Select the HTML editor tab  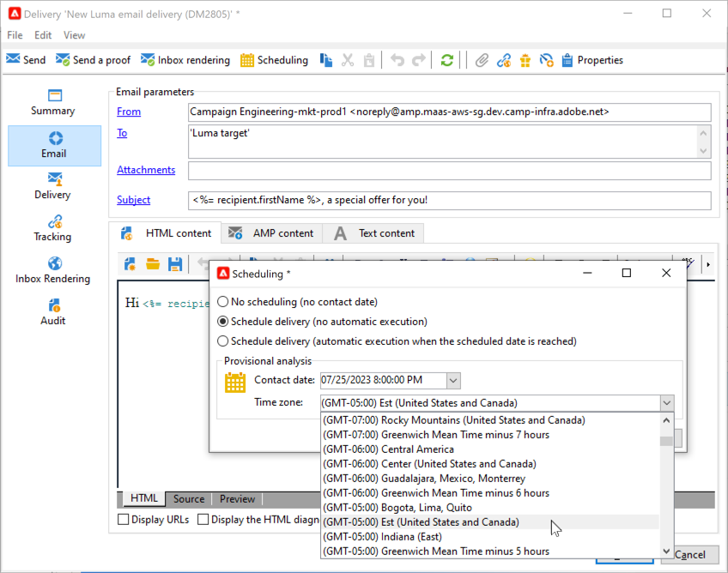pos(144,498)
